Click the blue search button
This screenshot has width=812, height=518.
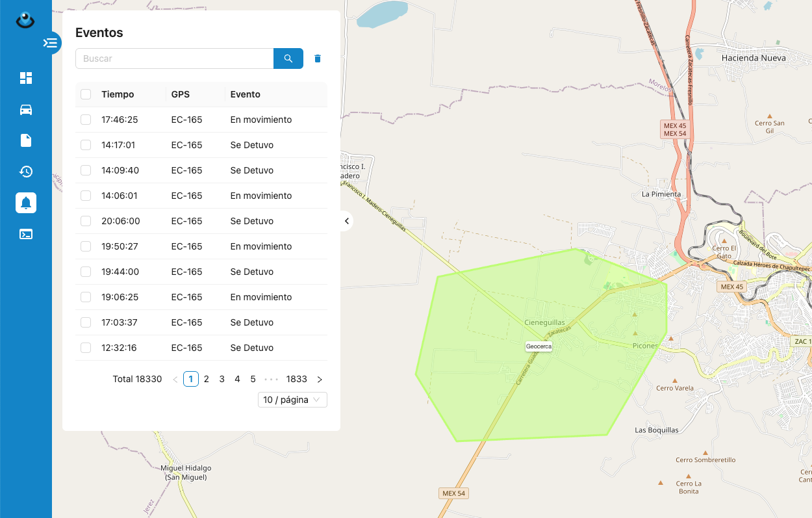point(288,58)
